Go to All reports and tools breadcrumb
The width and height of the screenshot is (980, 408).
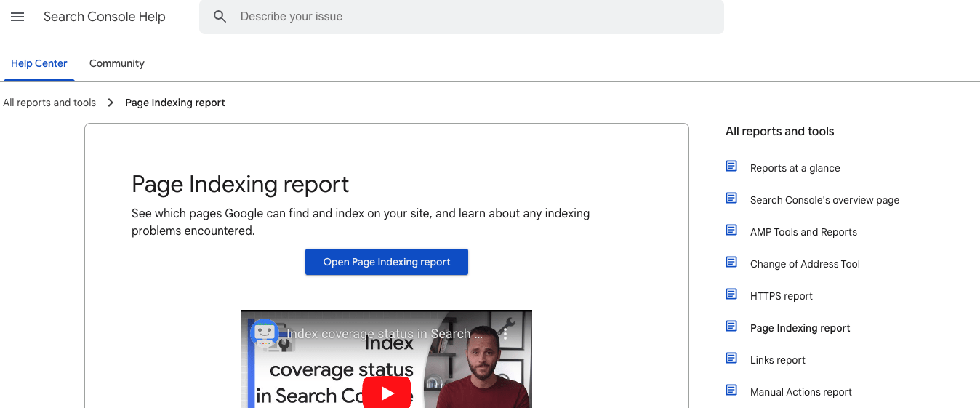(49, 103)
